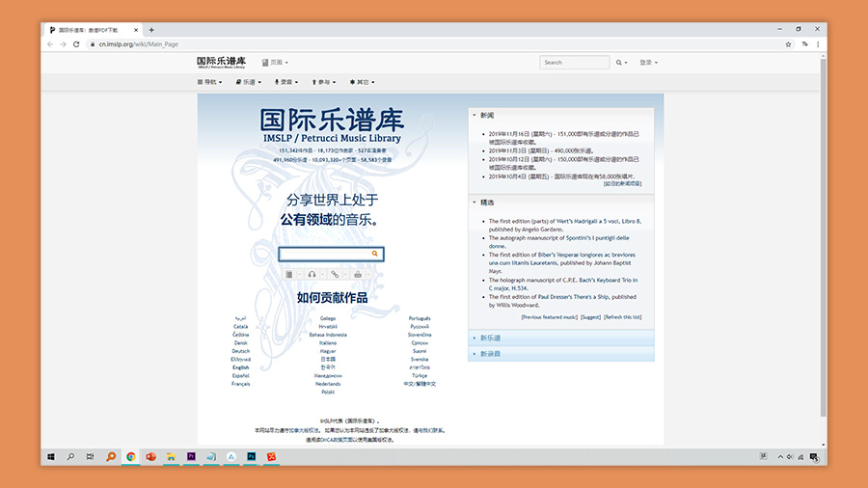This screenshot has width=868, height=488.
Task: Open dropdown arrow beside basket icon
Action: (368, 275)
